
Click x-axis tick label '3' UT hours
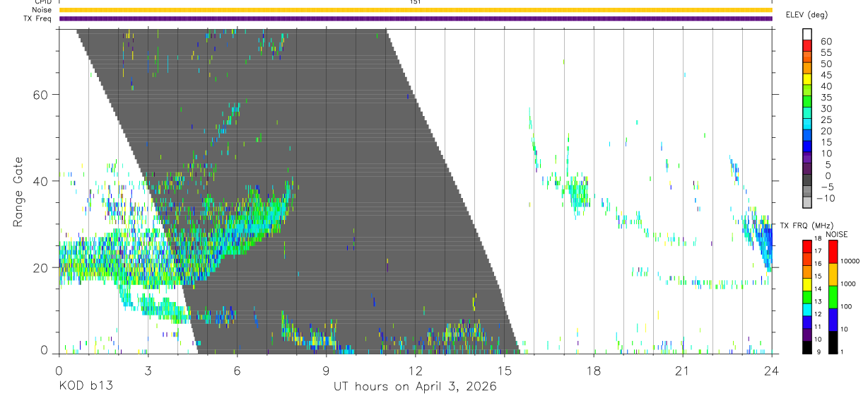coord(148,371)
